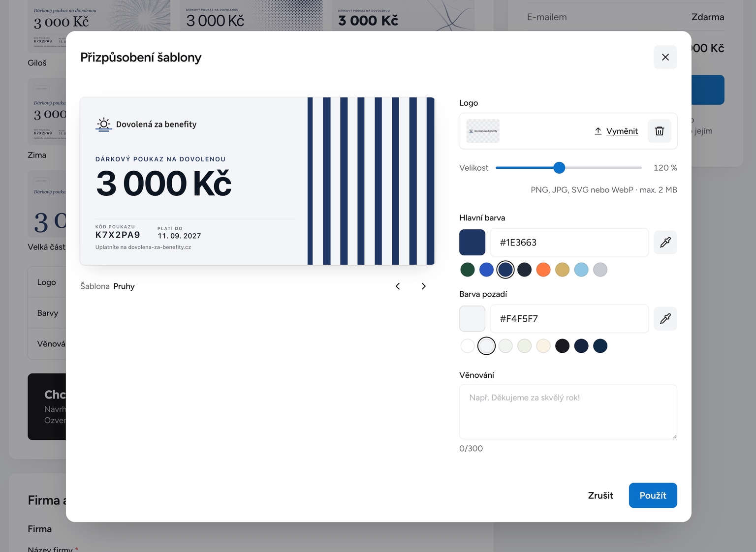
Task: Go to next template with right arrow
Action: tap(423, 286)
